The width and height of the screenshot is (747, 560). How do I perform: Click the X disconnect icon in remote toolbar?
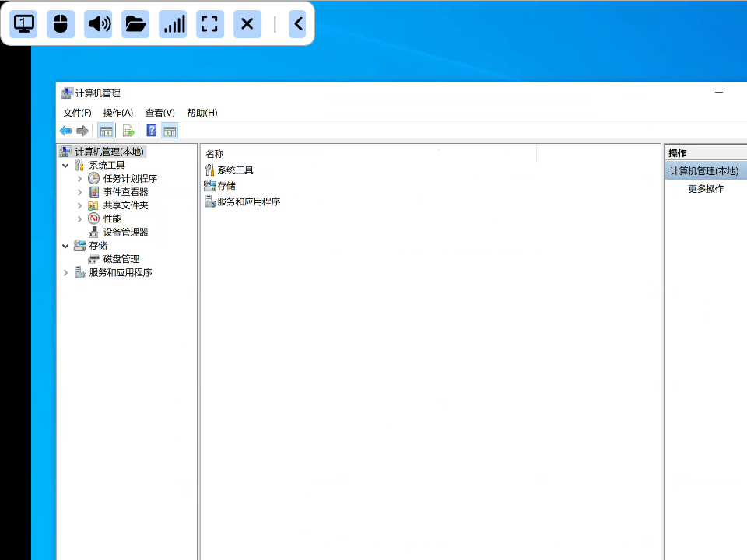[x=247, y=24]
